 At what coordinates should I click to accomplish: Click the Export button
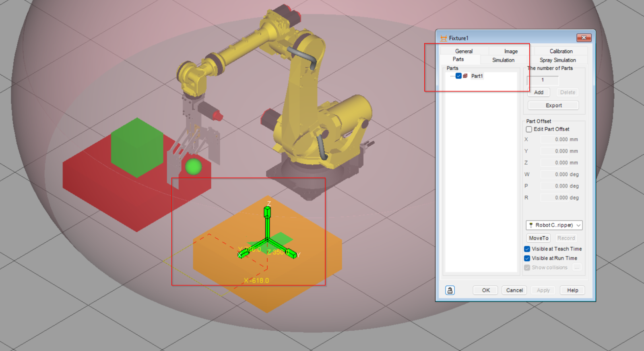coord(553,105)
